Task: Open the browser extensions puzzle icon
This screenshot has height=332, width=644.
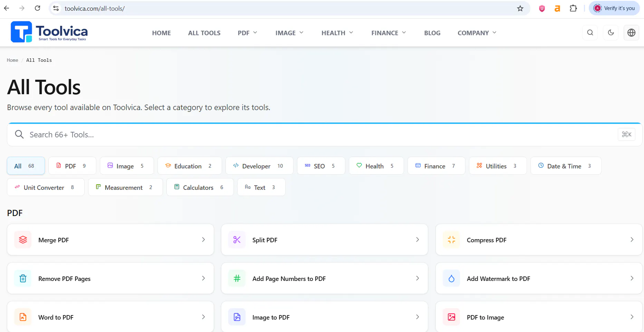Action: tap(573, 8)
